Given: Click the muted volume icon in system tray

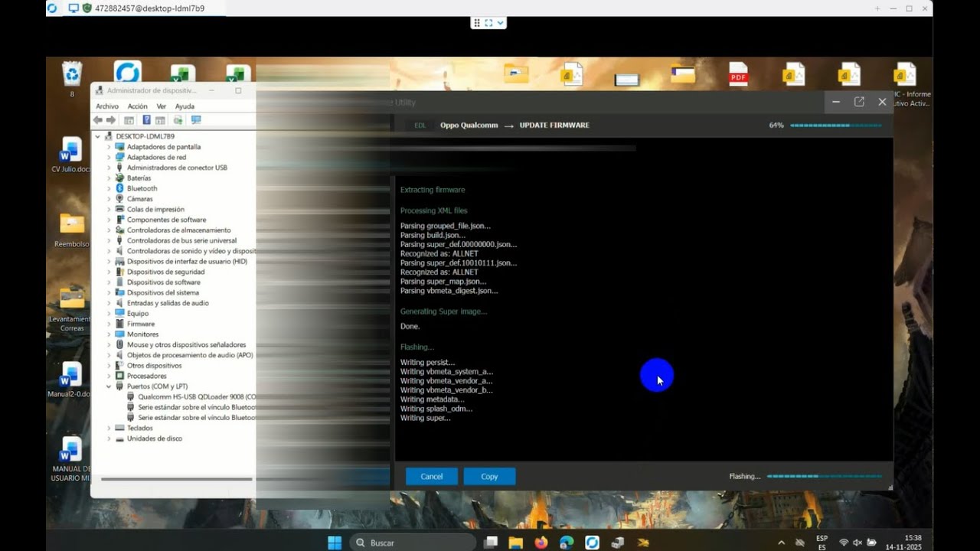Looking at the screenshot, I should pyautogui.click(x=857, y=543).
